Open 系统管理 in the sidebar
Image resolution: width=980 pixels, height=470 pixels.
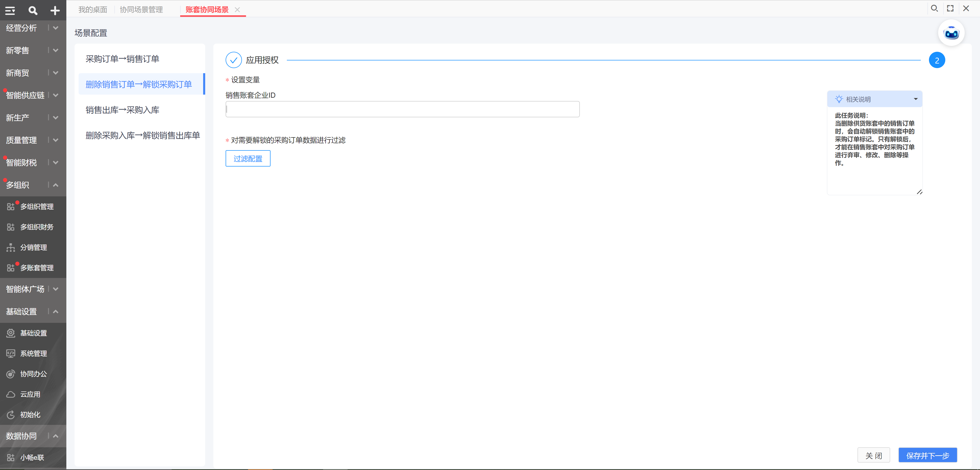point(33,354)
